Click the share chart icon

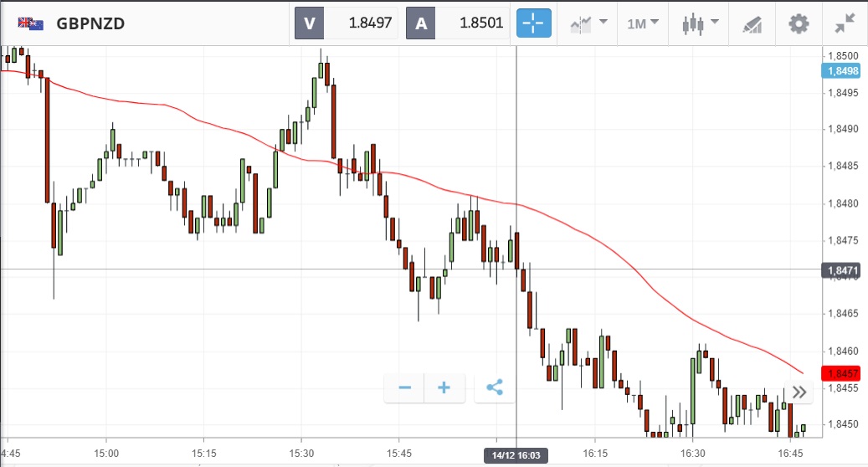click(x=495, y=387)
